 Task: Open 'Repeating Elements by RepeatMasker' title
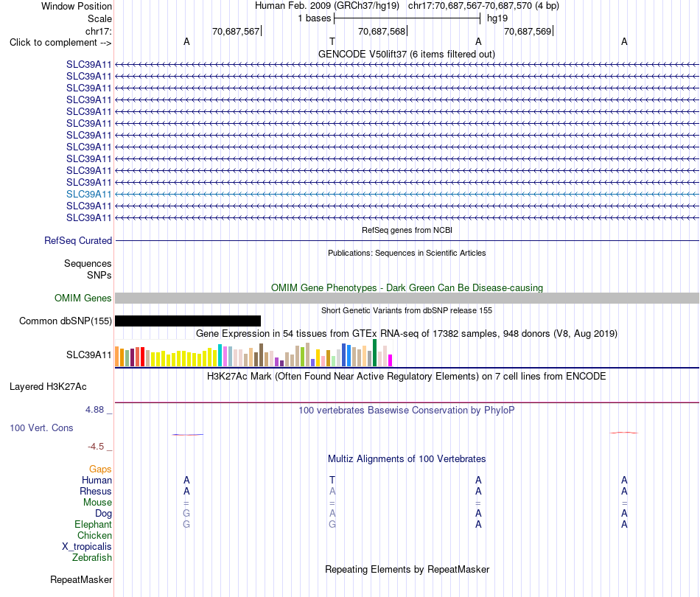(407, 569)
